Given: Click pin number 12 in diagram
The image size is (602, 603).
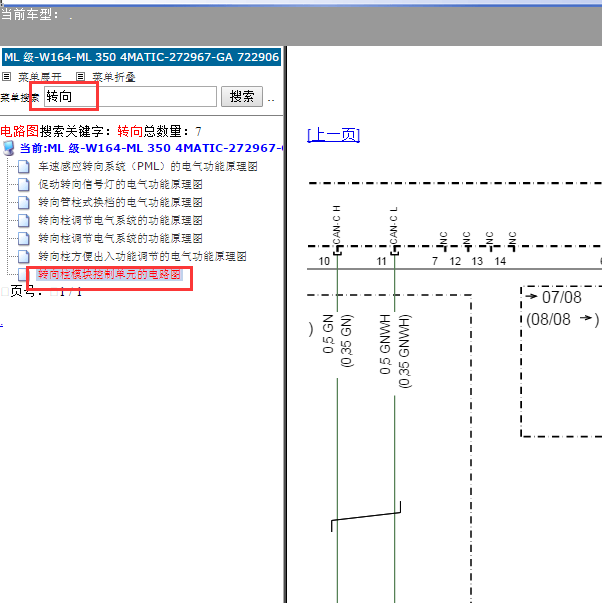Looking at the screenshot, I should coord(455,262).
